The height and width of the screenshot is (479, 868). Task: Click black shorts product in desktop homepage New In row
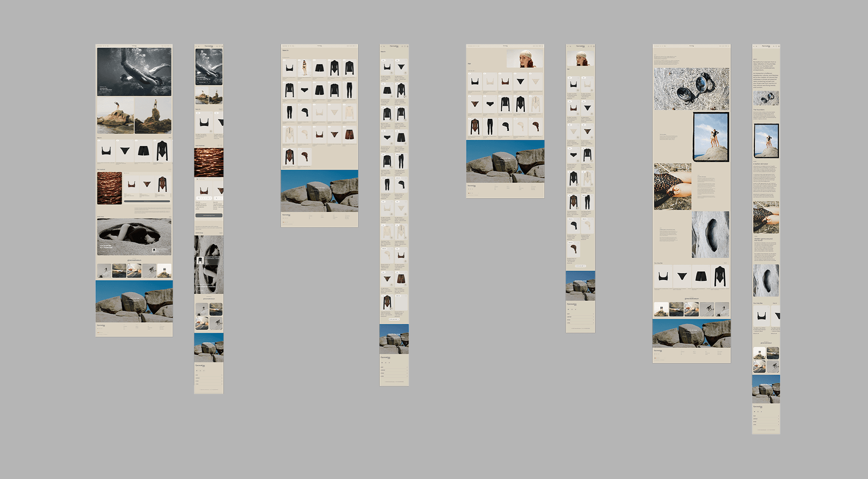144,151
